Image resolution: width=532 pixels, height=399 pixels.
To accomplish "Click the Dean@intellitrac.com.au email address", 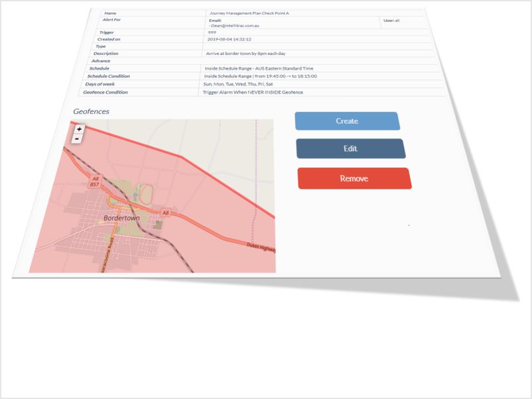I will click(x=233, y=26).
